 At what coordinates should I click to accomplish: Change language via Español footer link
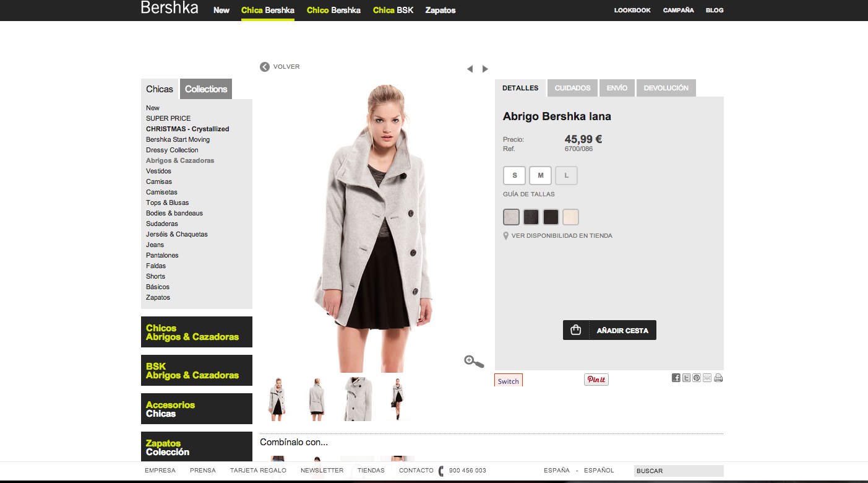coord(599,471)
